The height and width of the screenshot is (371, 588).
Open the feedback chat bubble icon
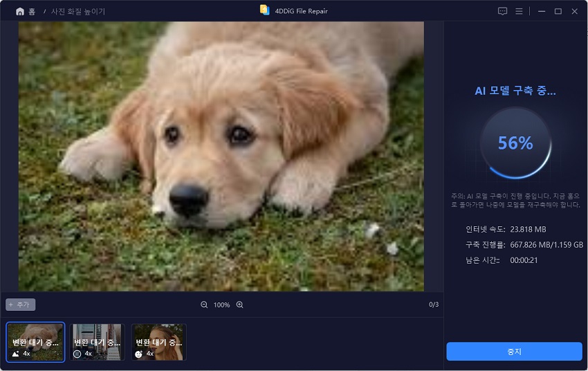click(x=502, y=11)
